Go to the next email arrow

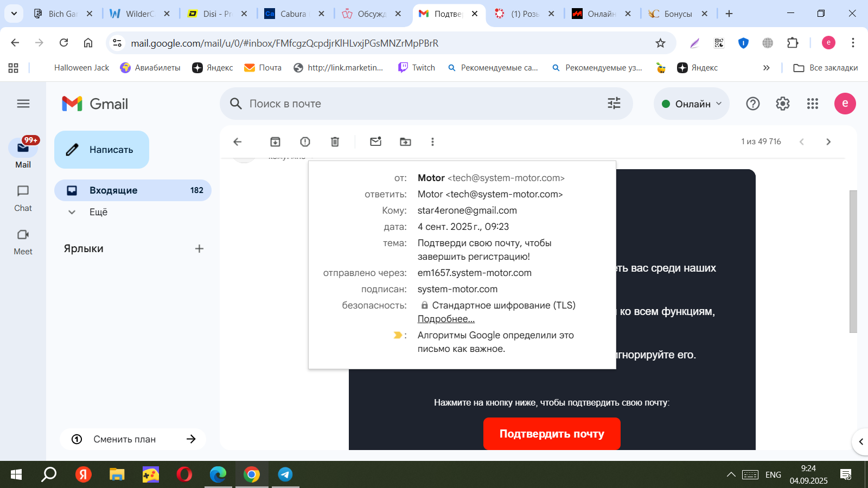click(x=828, y=142)
